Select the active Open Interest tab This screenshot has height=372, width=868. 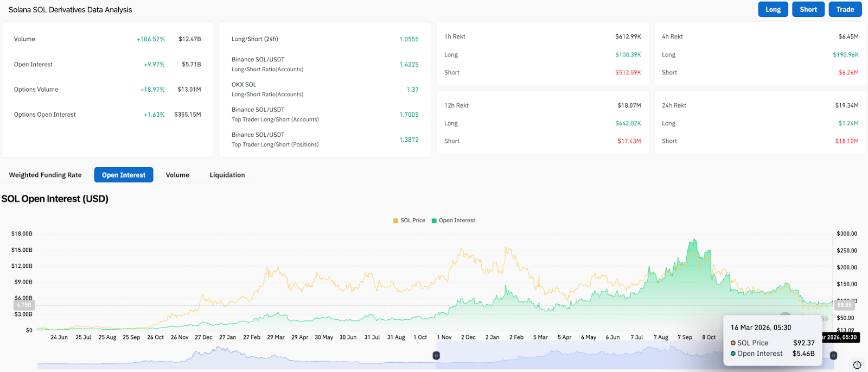124,175
